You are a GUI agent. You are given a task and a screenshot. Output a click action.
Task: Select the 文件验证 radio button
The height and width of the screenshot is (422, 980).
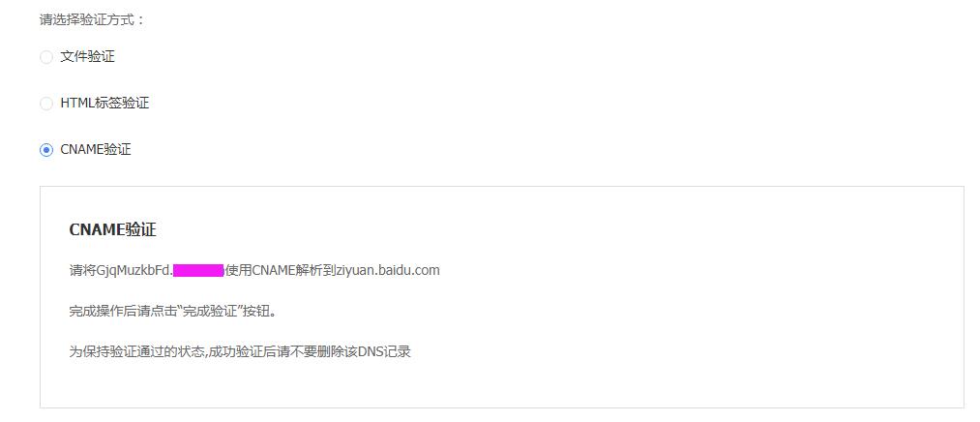click(46, 57)
